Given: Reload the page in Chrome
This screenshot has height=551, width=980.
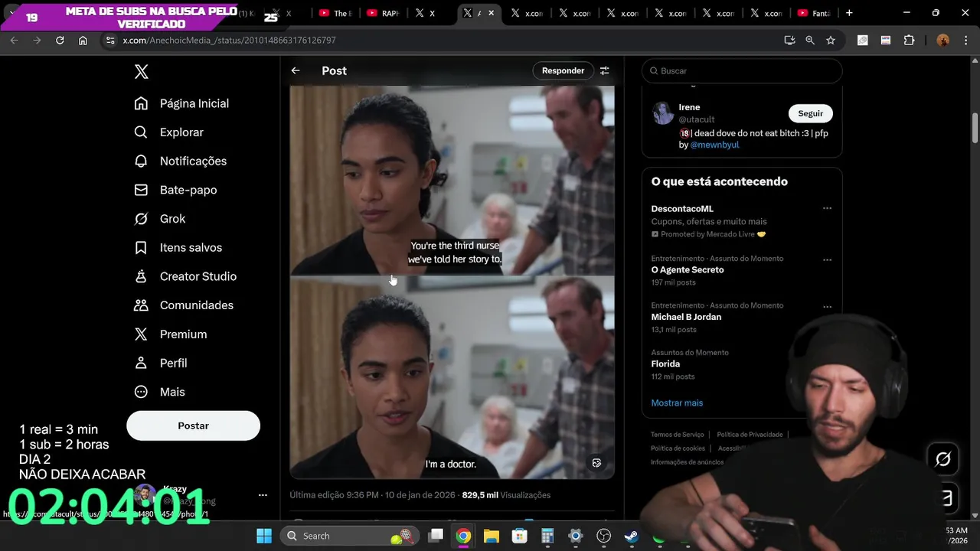Looking at the screenshot, I should click(60, 40).
